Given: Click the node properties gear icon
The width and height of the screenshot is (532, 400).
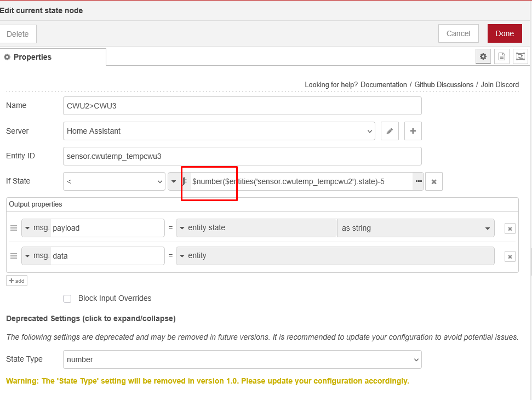Looking at the screenshot, I should pos(483,56).
